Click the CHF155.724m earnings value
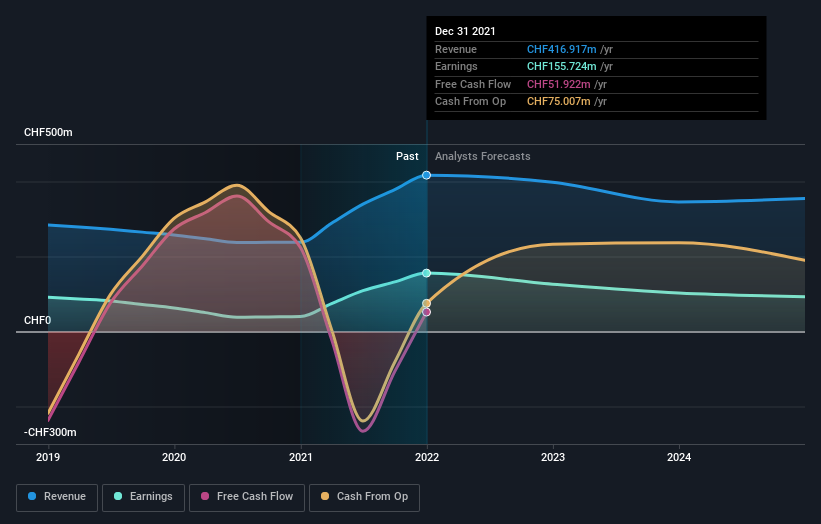This screenshot has width=821, height=524. (561, 66)
